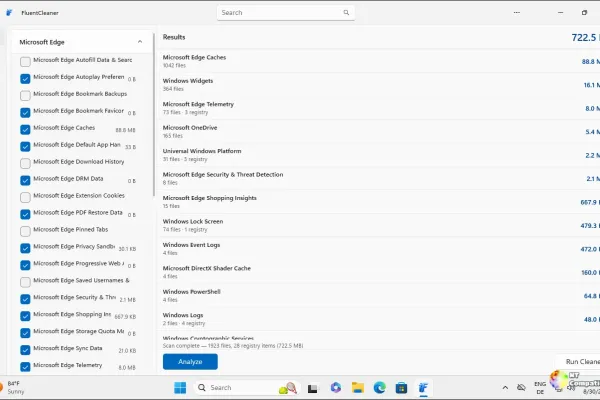
Task: Open Microsoft Edge from the taskbar
Action: pyautogui.click(x=380, y=388)
